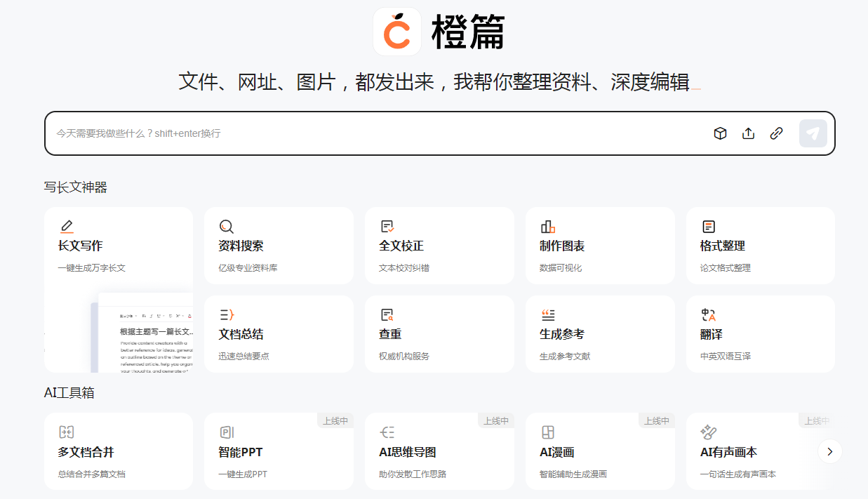
Task: Click the 橙篇 orange logo icon
Action: coord(397,32)
